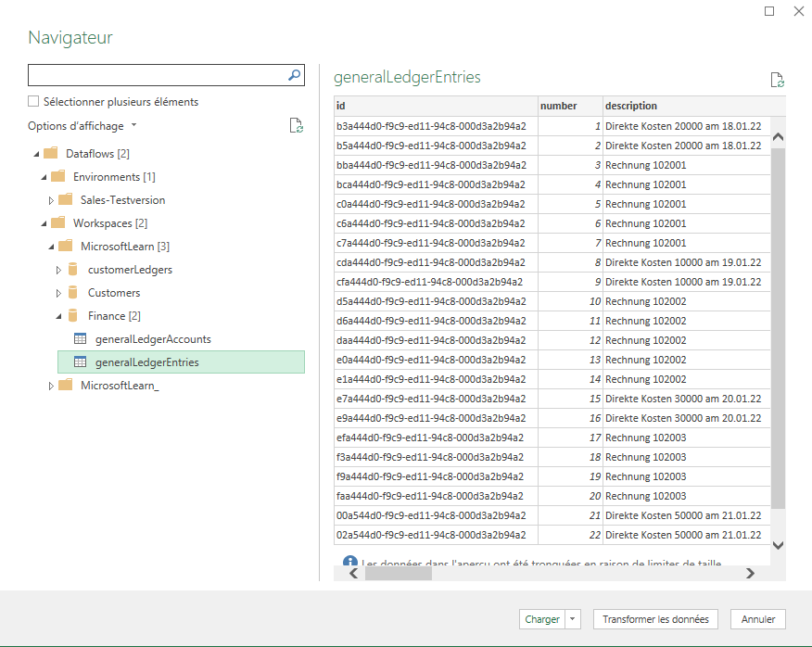812x647 pixels.
Task: Click the Sales-Testversion folder icon
Action: [65, 200]
